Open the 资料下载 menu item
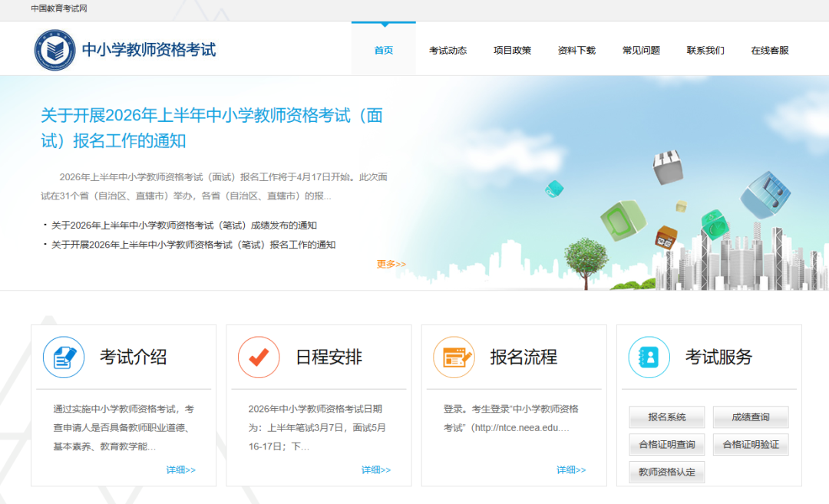 pos(576,49)
